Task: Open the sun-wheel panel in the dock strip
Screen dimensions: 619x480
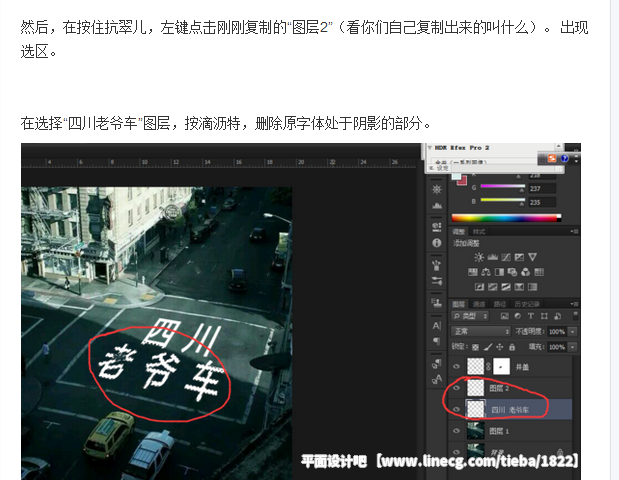Action: point(437,189)
